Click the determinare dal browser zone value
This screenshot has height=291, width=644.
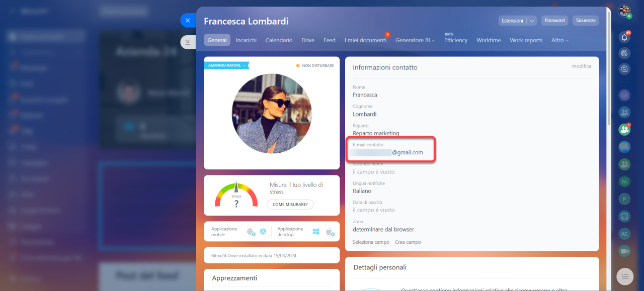click(x=383, y=229)
